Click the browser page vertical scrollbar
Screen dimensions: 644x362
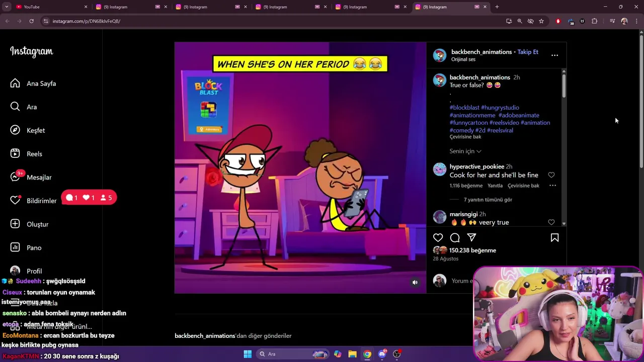(640, 101)
